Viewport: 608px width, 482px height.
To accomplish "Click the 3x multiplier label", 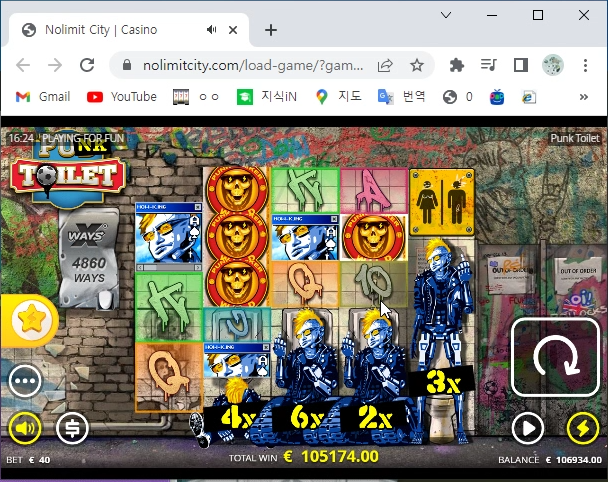I will pyautogui.click(x=442, y=382).
